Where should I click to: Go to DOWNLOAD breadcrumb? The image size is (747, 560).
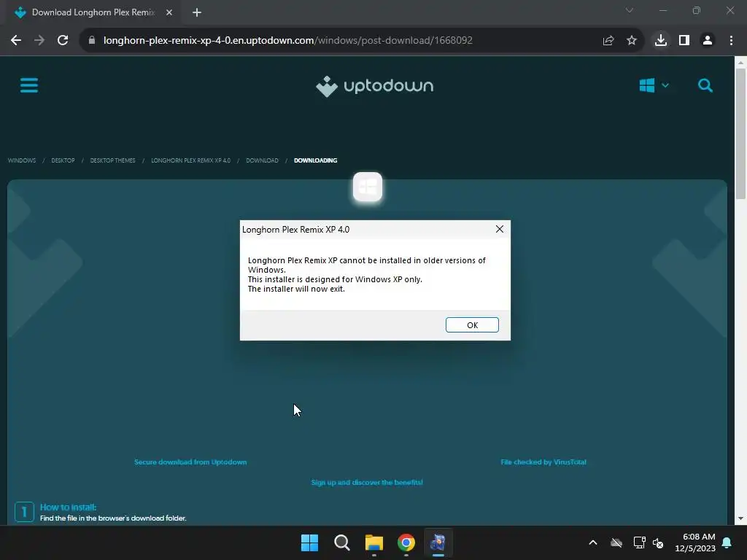point(262,160)
